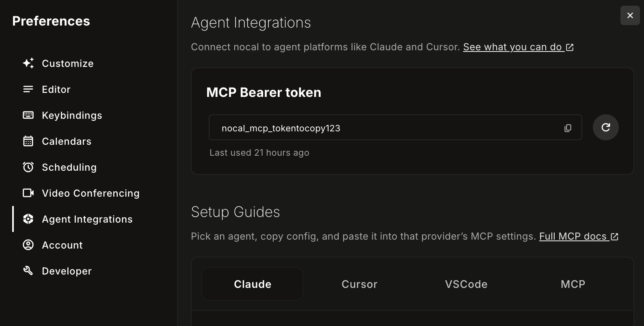Click the Video Conferencing camera icon
This screenshot has height=326, width=644.
(x=28, y=193)
